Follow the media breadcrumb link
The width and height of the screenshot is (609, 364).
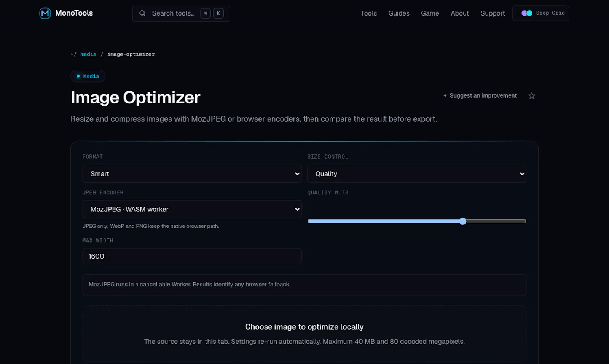[88, 54]
